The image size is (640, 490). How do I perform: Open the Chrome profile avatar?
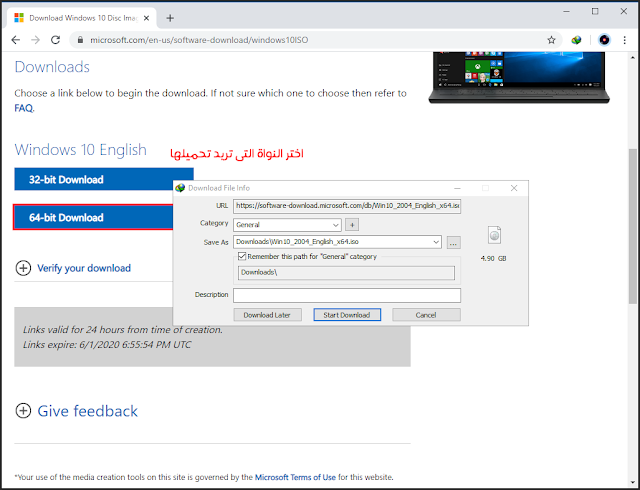pos(604,40)
